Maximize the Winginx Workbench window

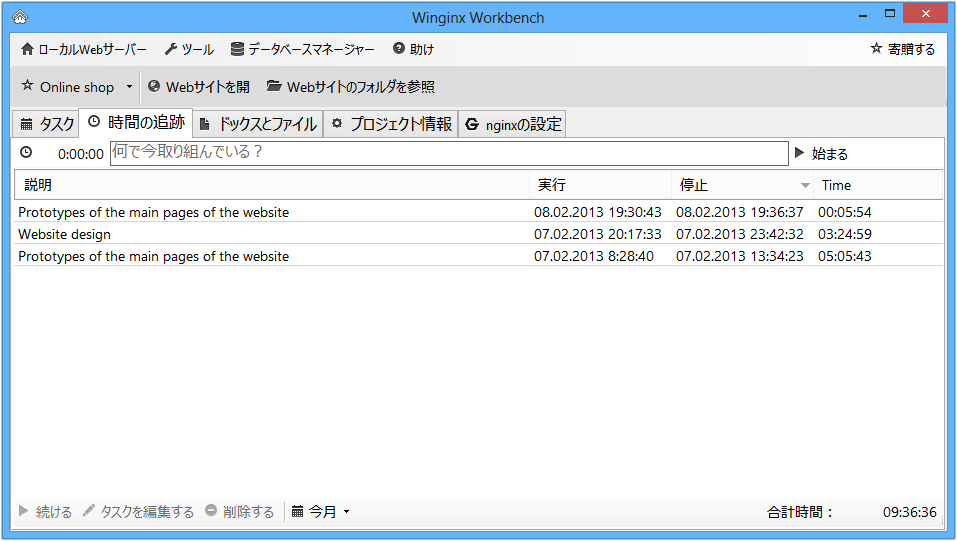[890, 13]
